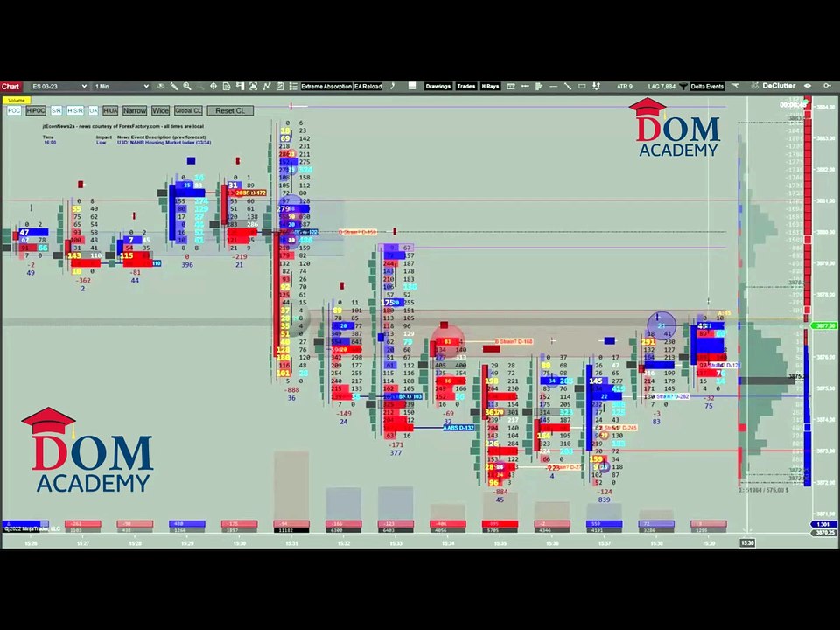This screenshot has width=840, height=630.
Task: Toggle the H S/R button
Action: point(75,110)
